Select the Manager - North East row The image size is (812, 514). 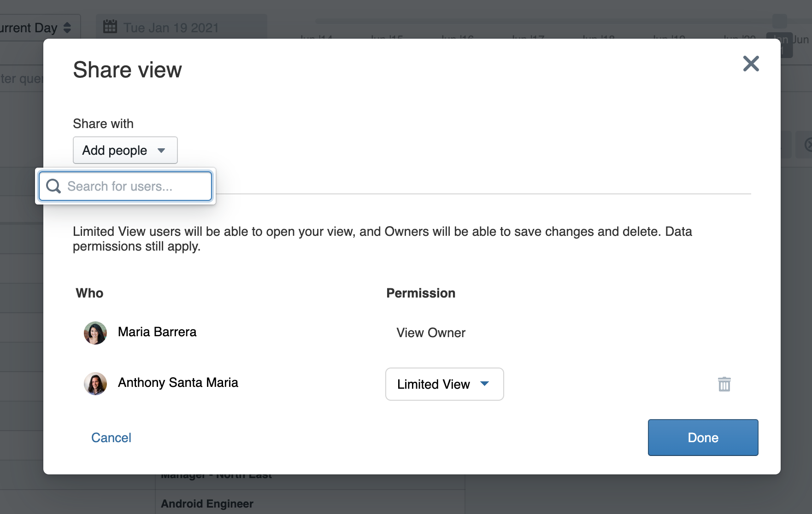(217, 477)
